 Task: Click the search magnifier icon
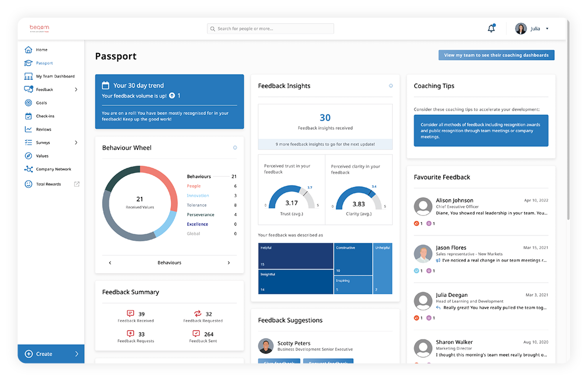tap(213, 29)
